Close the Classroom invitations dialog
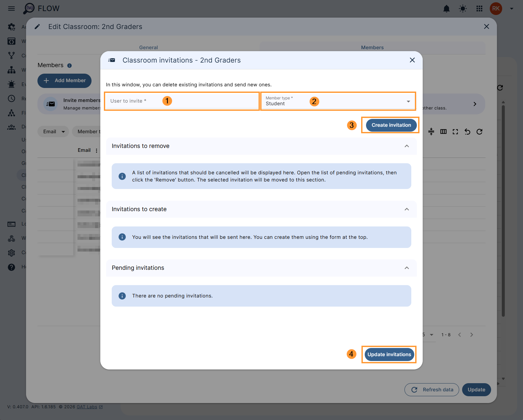523x420 pixels. coord(412,60)
